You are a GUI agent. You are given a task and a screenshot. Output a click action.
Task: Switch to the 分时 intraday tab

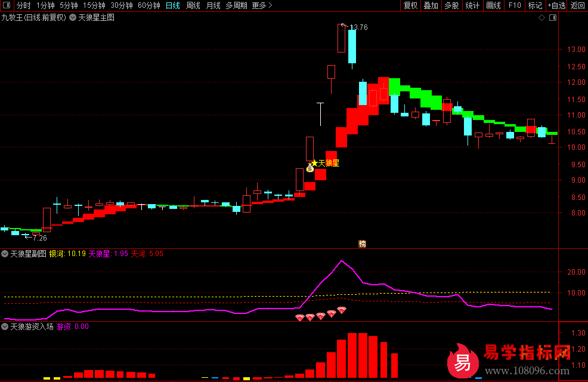tap(23, 5)
